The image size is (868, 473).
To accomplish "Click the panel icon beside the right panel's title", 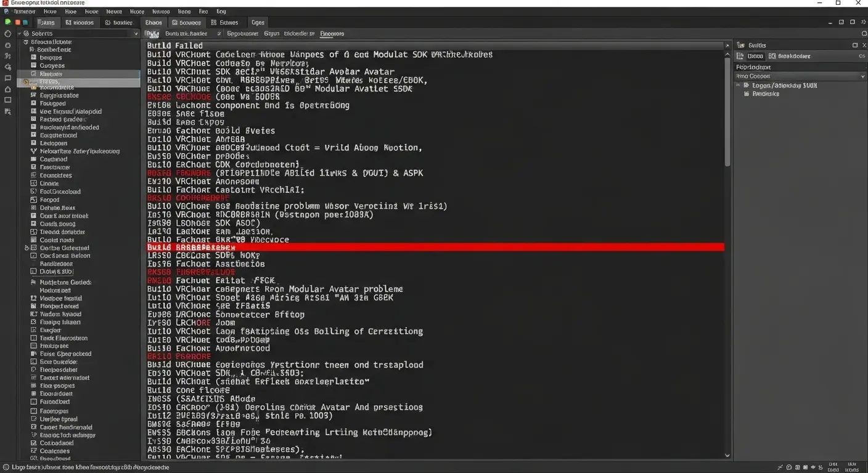I will click(x=855, y=45).
